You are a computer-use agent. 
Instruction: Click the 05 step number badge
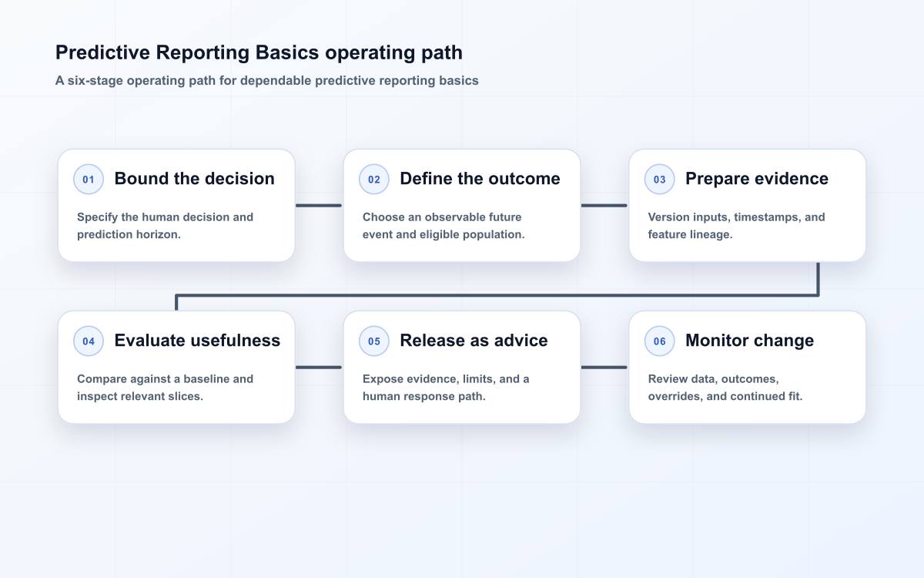(374, 341)
